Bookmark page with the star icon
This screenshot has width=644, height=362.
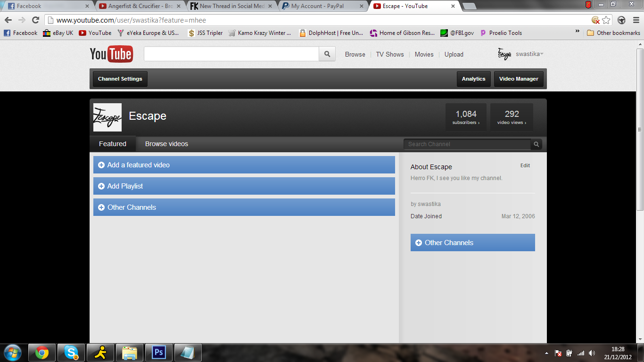606,20
